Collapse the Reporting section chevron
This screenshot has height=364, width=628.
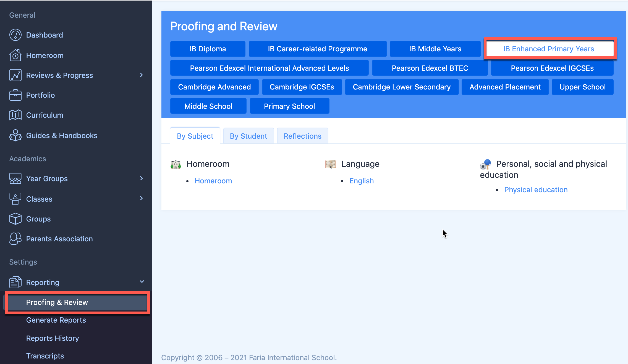(142, 282)
